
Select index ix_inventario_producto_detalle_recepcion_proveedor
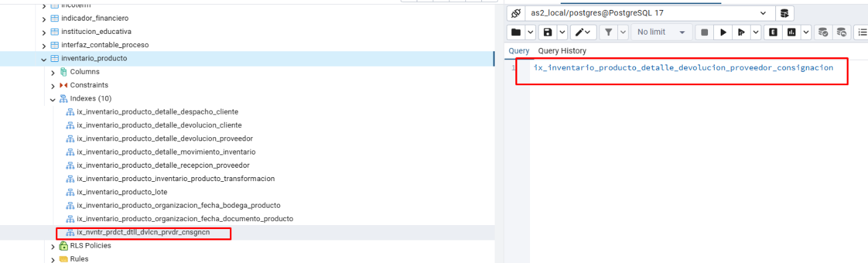click(163, 165)
